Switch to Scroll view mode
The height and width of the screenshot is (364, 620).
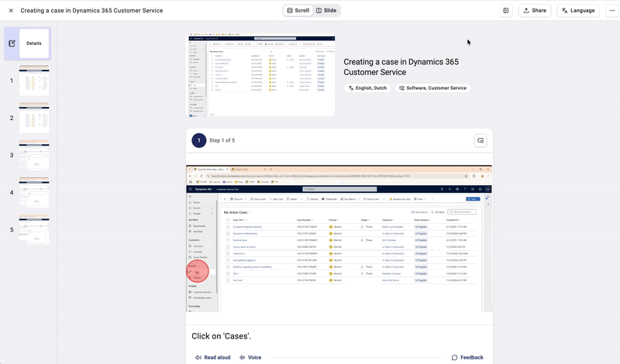pos(298,11)
